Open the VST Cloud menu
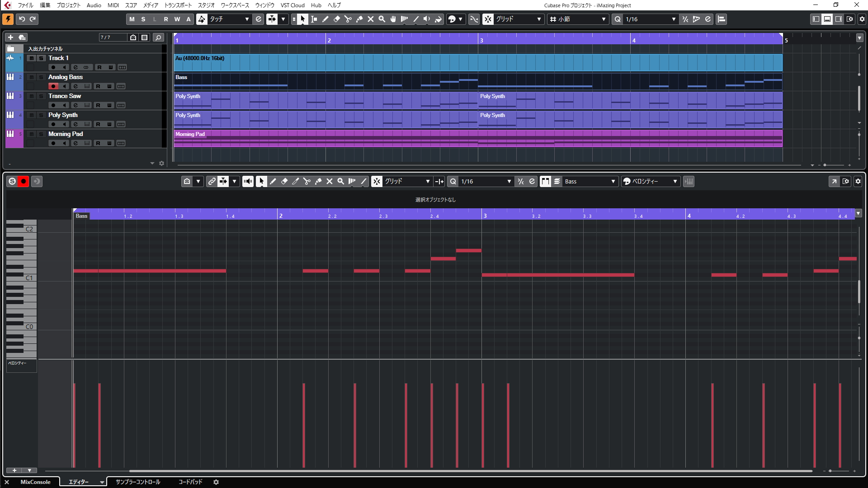 292,5
